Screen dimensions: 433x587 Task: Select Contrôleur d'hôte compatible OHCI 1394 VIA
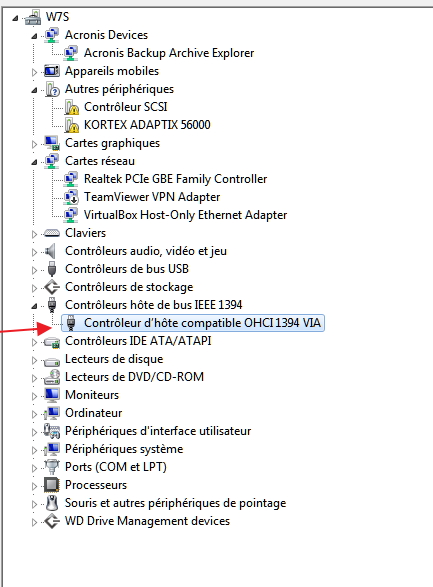(202, 323)
